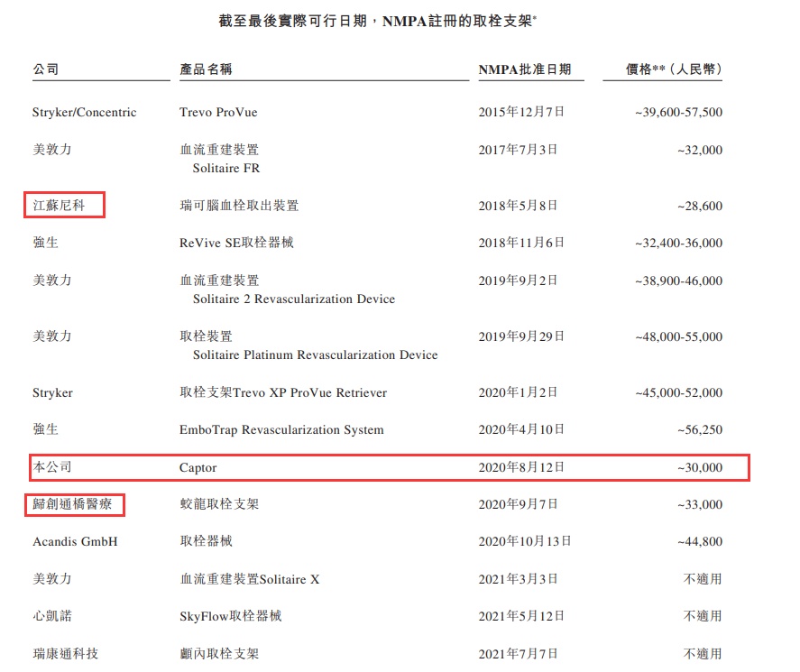Click the price ~45,000-52,000
This screenshot has width=800, height=672.
point(678,393)
